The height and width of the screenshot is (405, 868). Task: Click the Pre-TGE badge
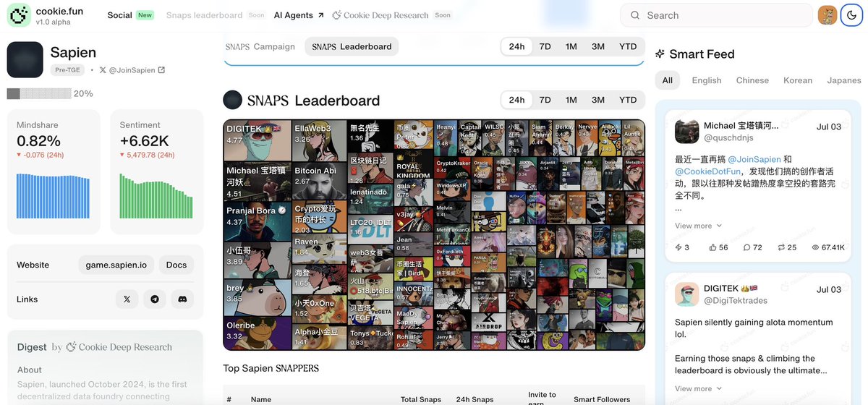pyautogui.click(x=68, y=70)
